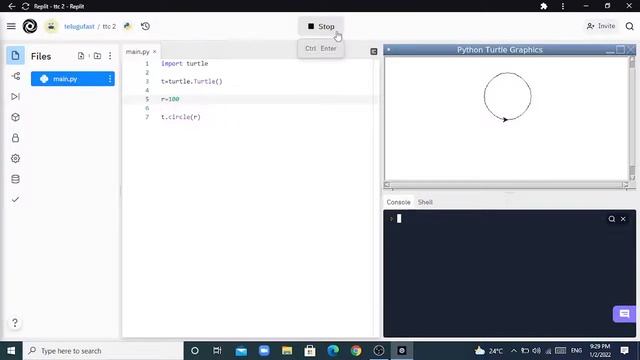Open the notification center icon

624,351
